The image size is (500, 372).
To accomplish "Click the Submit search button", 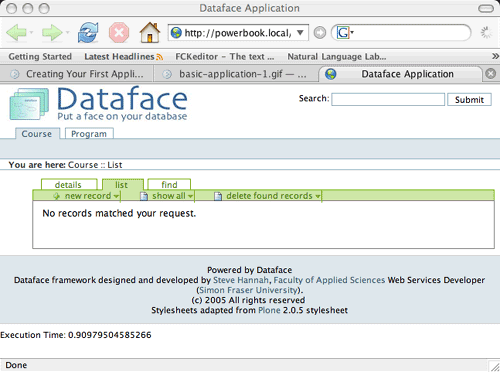I will point(469,99).
